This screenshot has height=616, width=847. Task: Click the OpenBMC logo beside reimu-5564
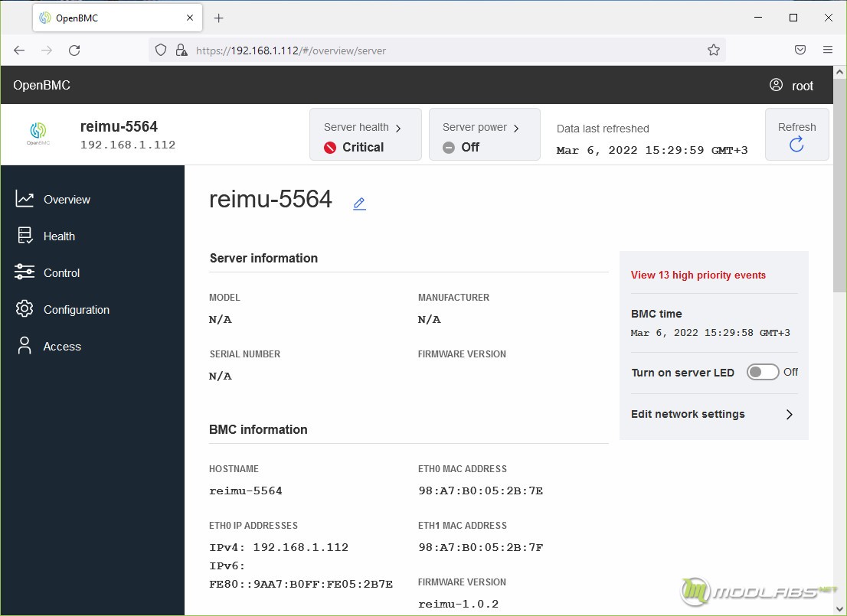(x=38, y=133)
